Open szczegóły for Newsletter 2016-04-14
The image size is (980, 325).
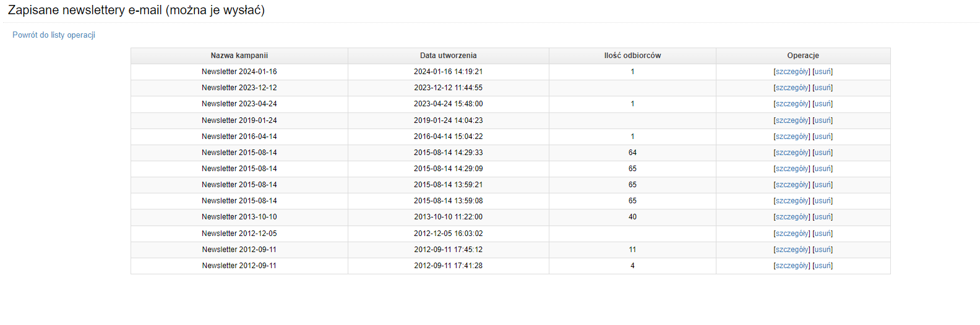tap(793, 137)
